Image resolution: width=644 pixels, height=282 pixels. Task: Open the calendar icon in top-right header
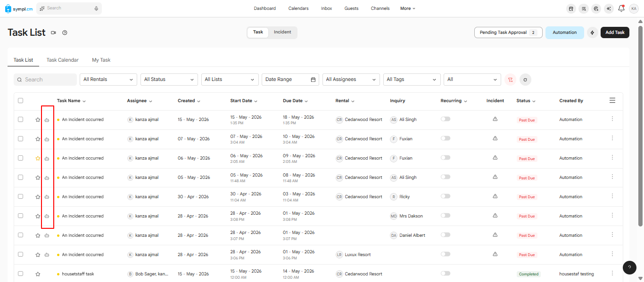[571, 8]
